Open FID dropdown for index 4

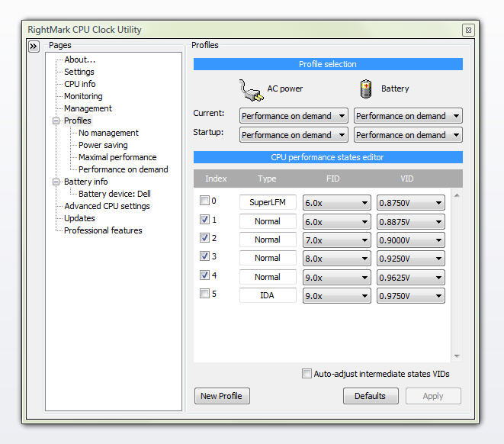point(336,278)
